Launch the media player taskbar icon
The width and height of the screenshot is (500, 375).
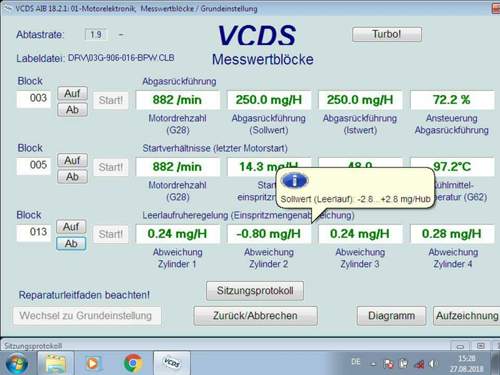[92, 363]
